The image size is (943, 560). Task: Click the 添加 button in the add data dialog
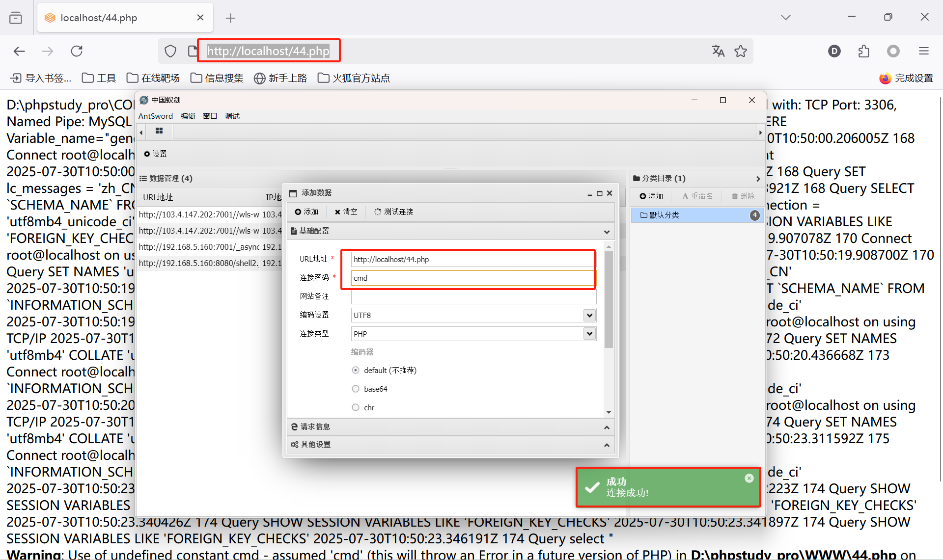tap(306, 212)
